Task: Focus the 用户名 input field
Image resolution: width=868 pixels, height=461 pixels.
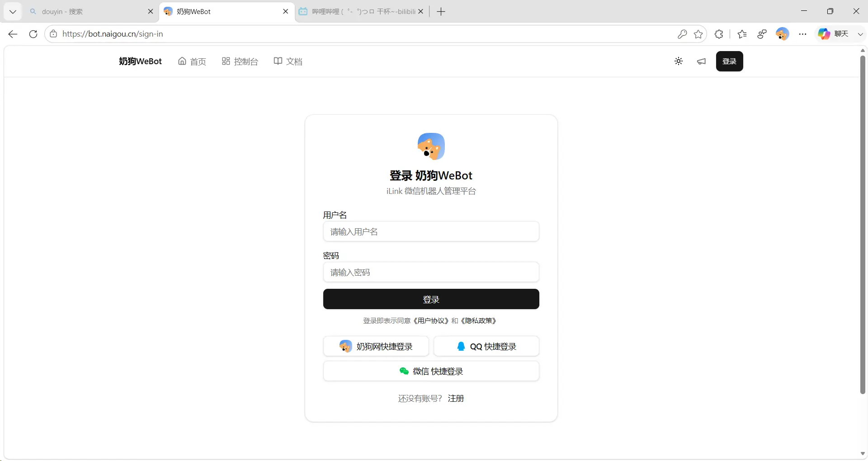Action: [431, 231]
